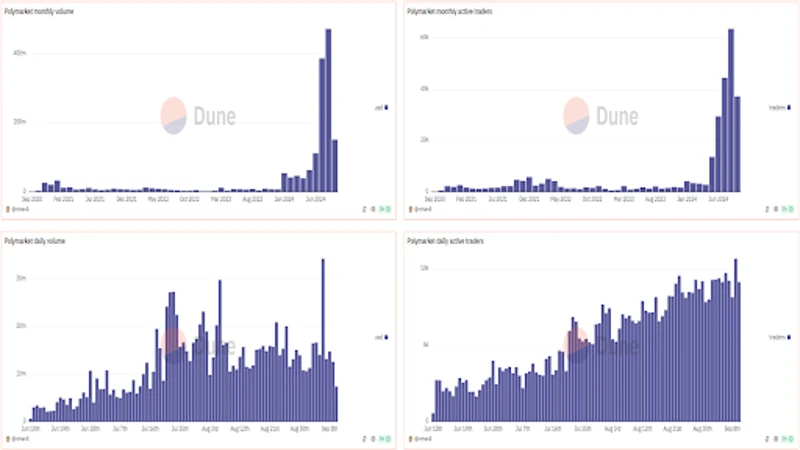Click screenshot icon under Polymarket daily volume chart
The width and height of the screenshot is (800, 450).
pos(373,439)
